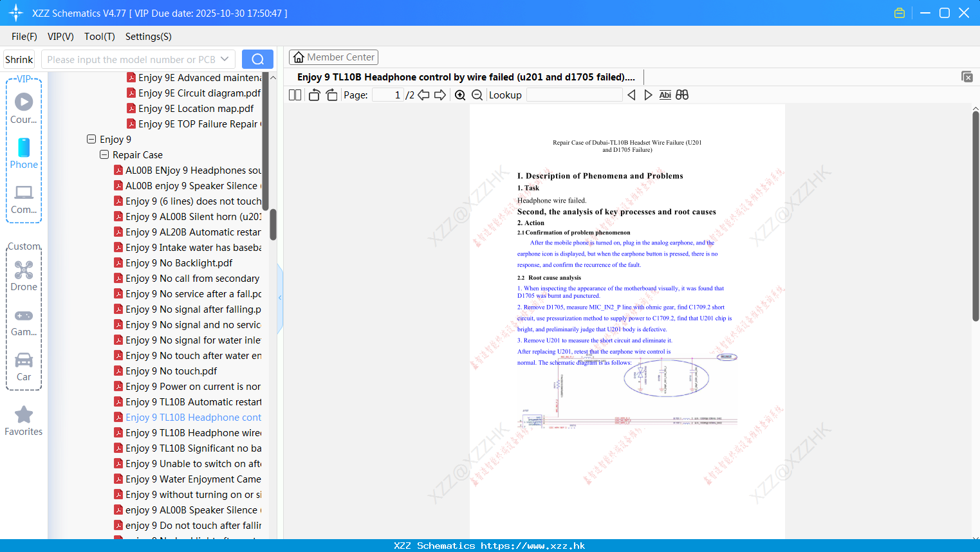Toggle two-page view layout icon

coord(295,95)
